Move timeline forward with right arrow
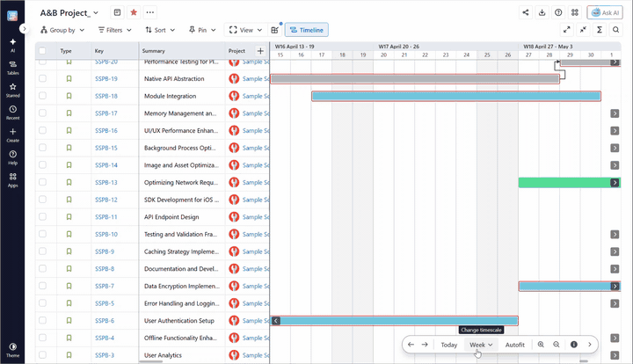 (425, 345)
